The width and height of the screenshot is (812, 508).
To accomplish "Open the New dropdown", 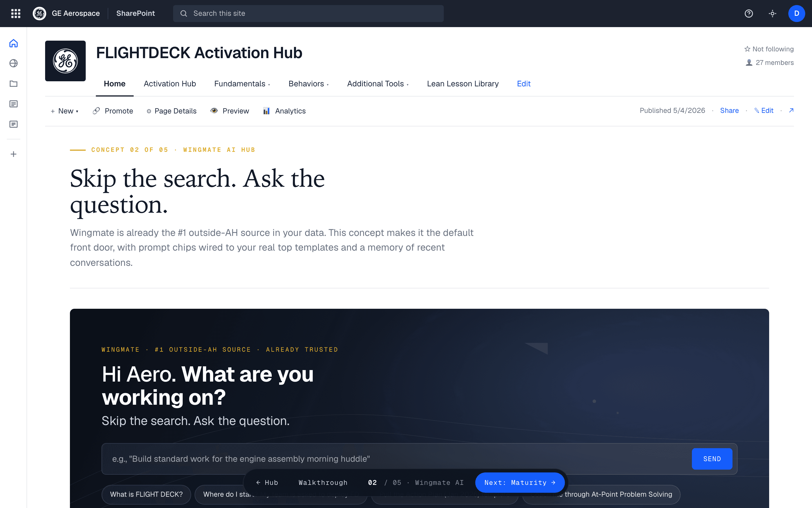I will [64, 111].
